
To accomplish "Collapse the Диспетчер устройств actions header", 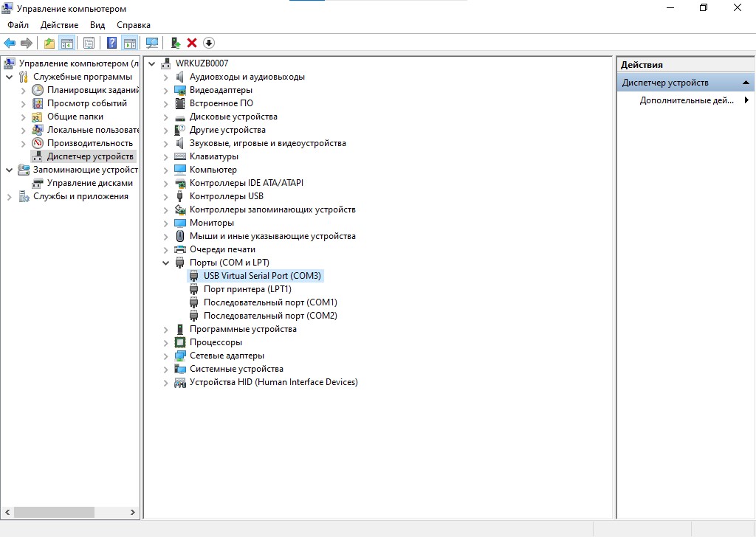I will coord(746,83).
